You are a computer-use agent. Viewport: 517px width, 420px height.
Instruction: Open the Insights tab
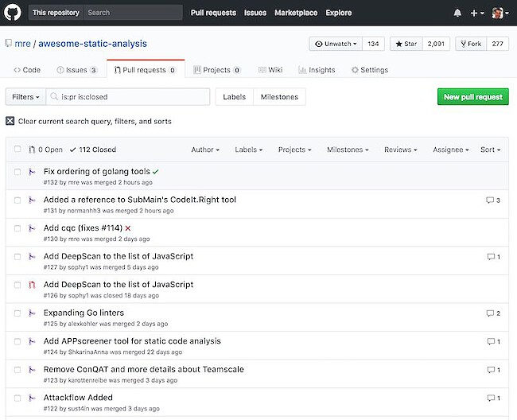(317, 70)
